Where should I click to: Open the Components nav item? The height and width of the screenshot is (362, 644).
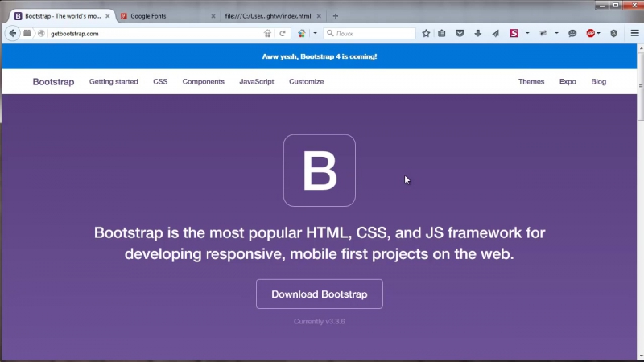click(x=204, y=82)
